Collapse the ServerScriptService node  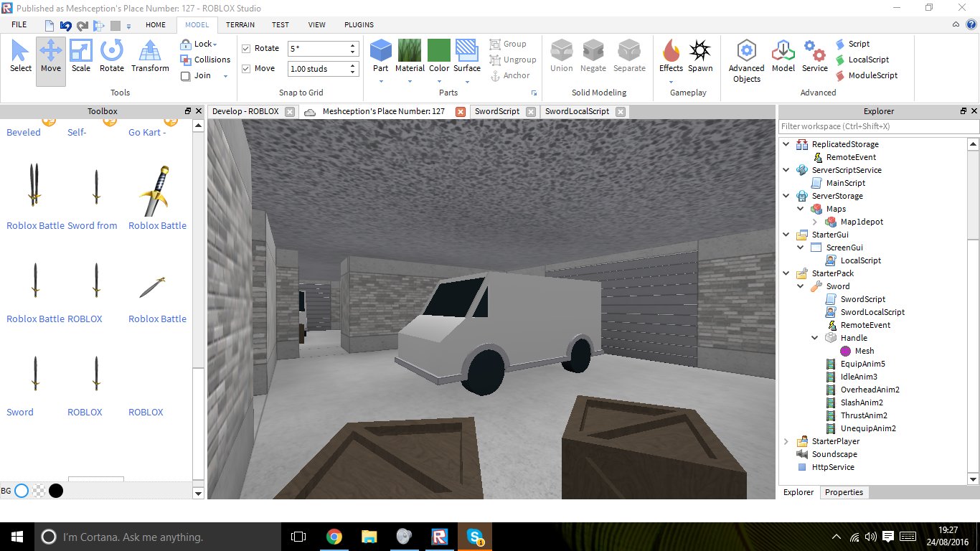tap(786, 170)
